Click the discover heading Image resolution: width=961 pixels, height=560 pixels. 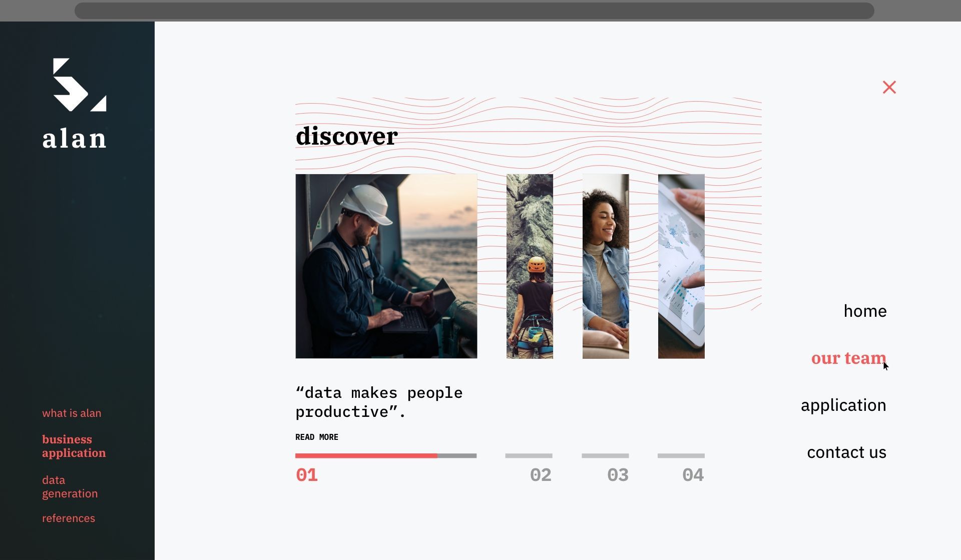(x=347, y=136)
